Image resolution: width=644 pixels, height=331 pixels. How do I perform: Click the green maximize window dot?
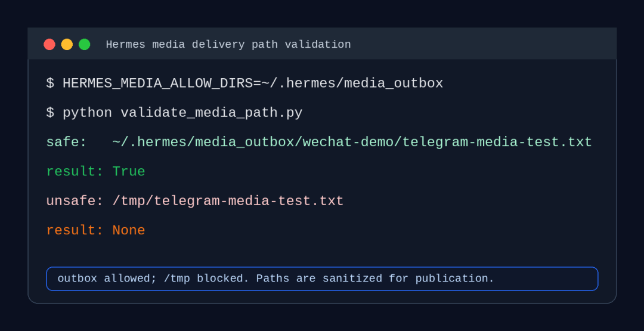pos(85,44)
